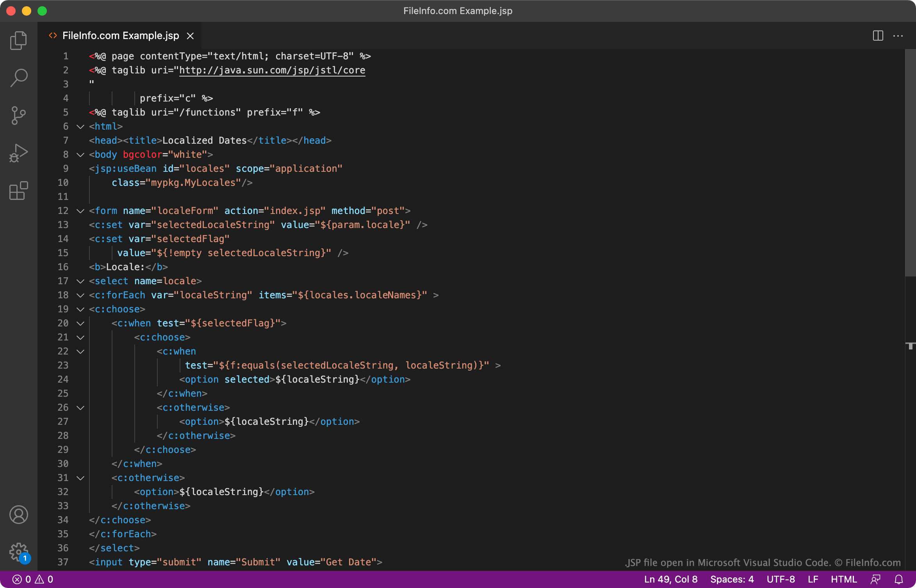
Task: Collapse c:otherwise on line 26
Action: coord(80,408)
